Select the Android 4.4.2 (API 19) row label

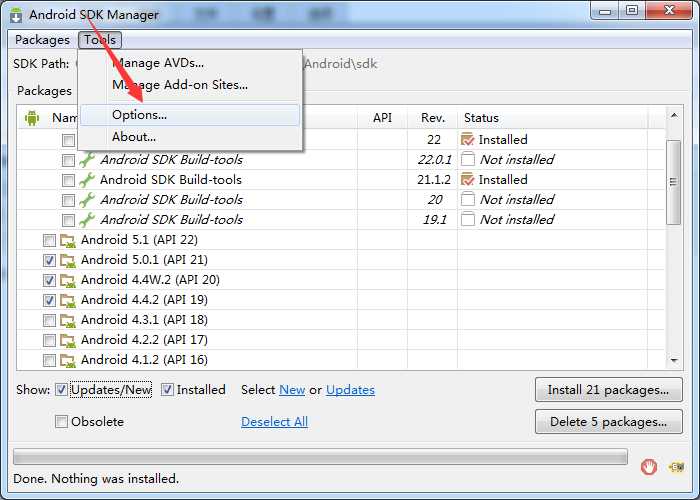(144, 300)
